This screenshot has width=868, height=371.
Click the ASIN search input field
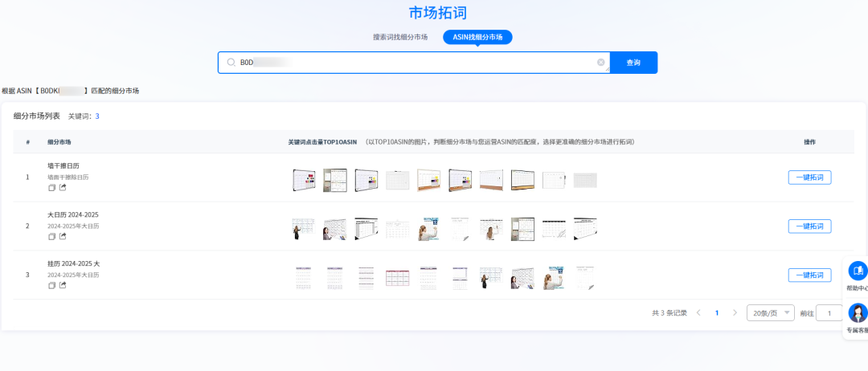click(414, 63)
